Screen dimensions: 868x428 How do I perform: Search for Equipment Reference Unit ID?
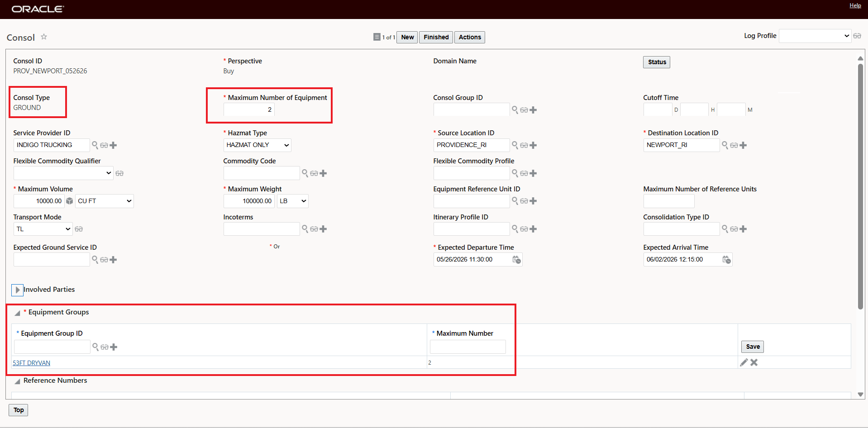[515, 200]
